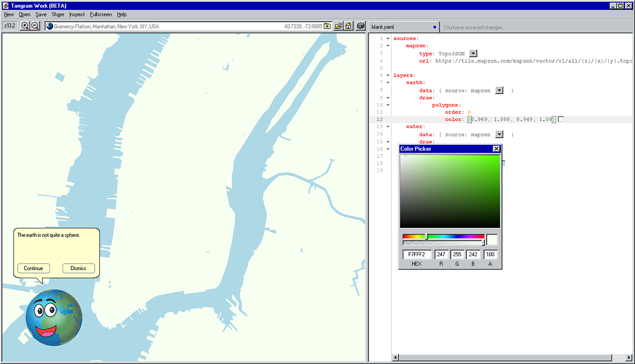Collapse the sources block at line 1
The width and height of the screenshot is (635, 364).
pos(388,38)
